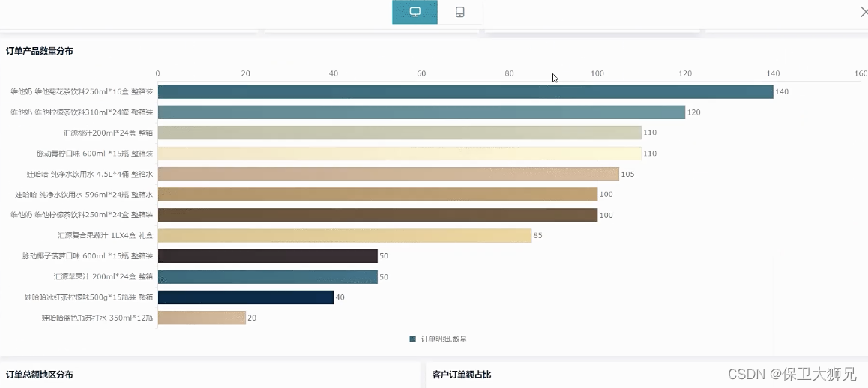Image resolution: width=868 pixels, height=388 pixels.
Task: Select the bar for 汇源桃汁200ml*24盒
Action: click(x=399, y=133)
